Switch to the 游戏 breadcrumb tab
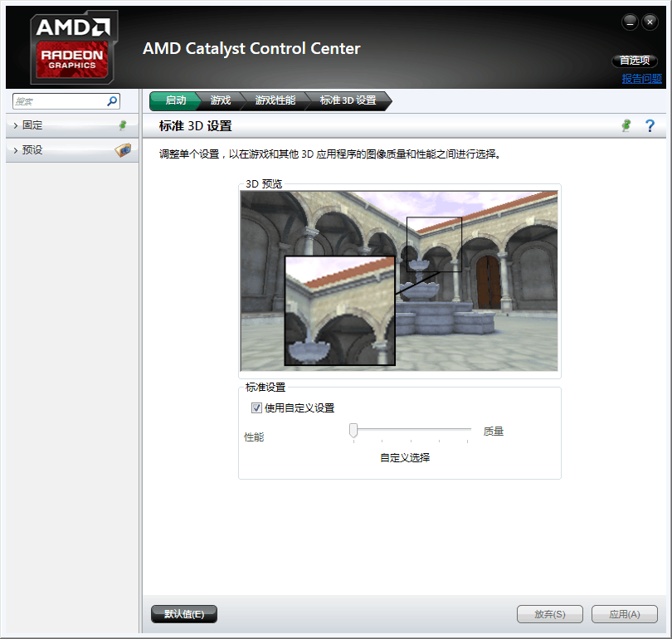 click(x=221, y=100)
